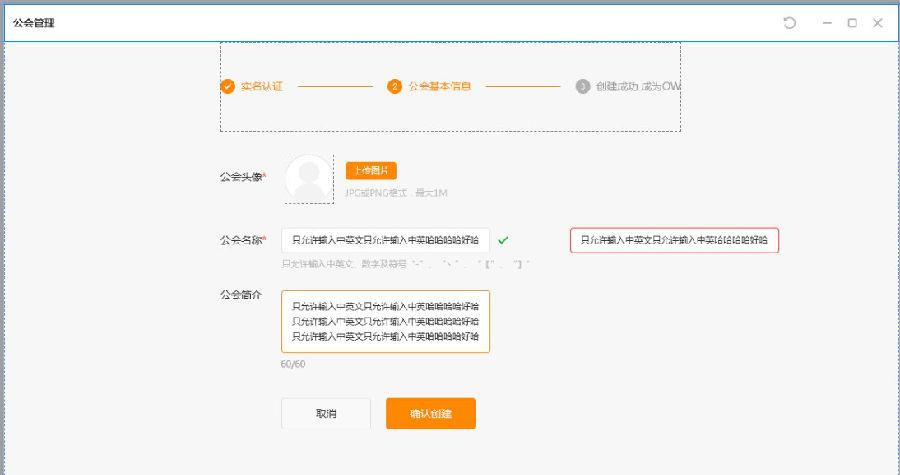Select the default guild avatar placeholder
900x475 pixels.
tap(308, 179)
